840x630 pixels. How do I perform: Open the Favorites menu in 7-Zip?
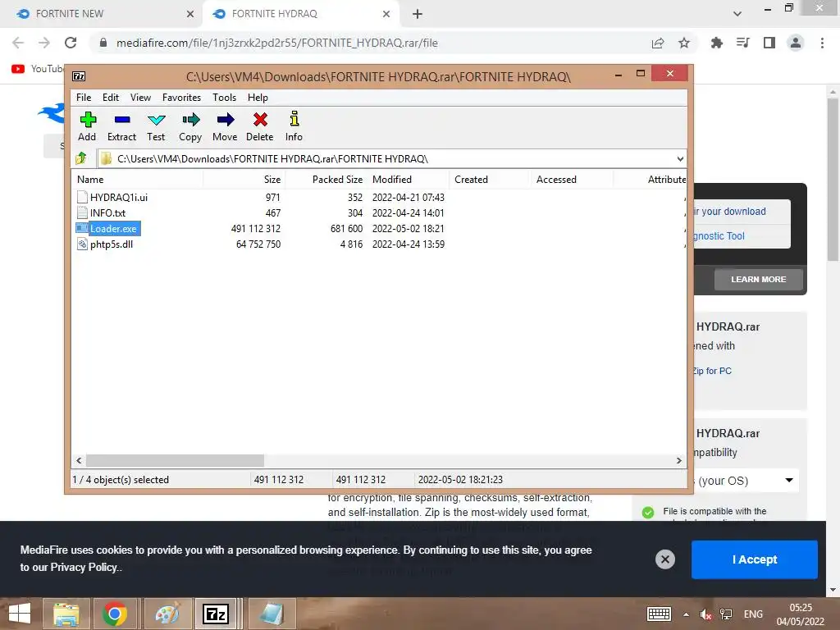[181, 98]
